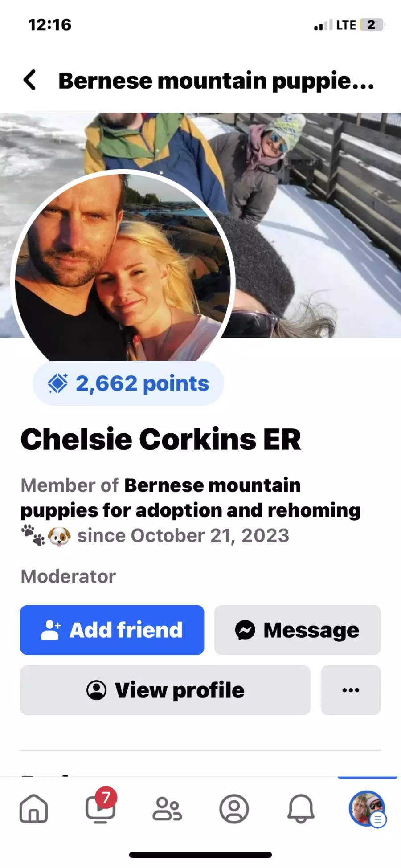Open the three-dots more options button
This screenshot has width=401, height=868.
(351, 690)
